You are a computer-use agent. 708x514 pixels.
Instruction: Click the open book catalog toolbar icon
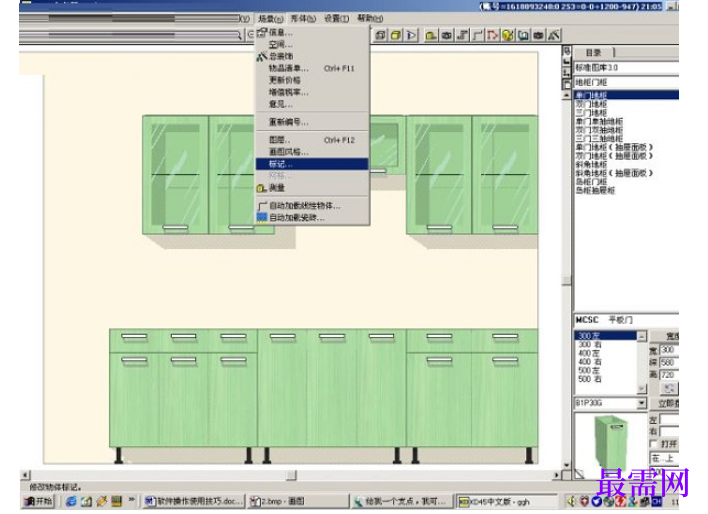click(523, 35)
